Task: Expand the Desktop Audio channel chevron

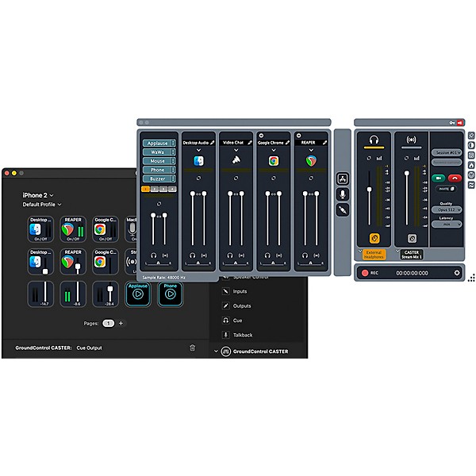Action: [x=198, y=150]
